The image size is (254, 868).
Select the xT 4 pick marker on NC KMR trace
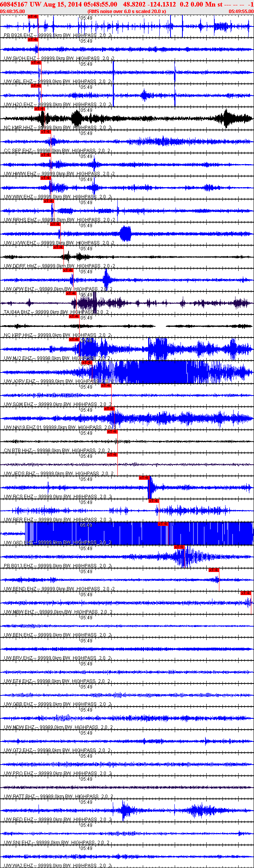coord(39,109)
